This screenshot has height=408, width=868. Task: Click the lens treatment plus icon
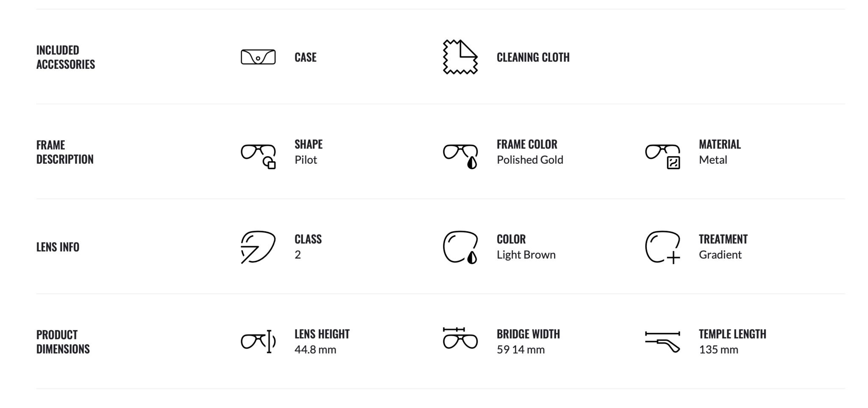coord(663,247)
